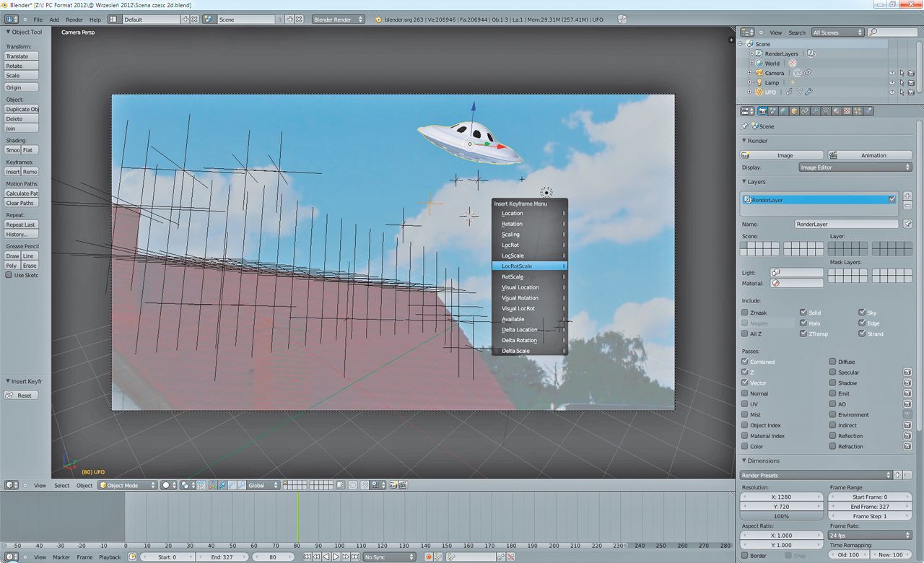Screen dimensions: 924x563
Task: Pin the Scene context in properties
Action: coord(745,126)
